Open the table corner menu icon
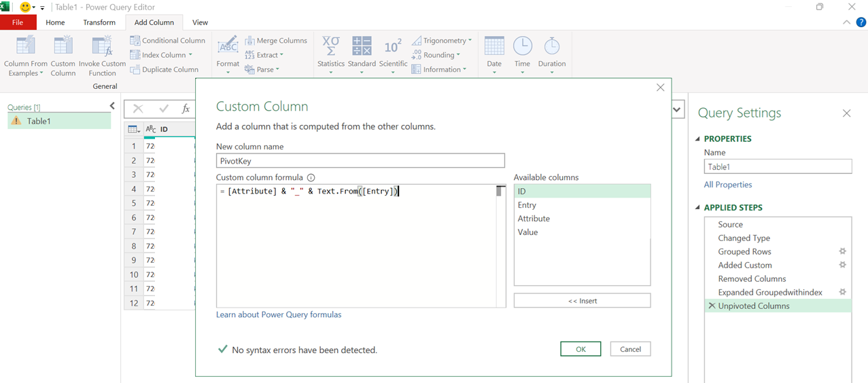Image resolution: width=868 pixels, height=383 pixels. pos(134,129)
